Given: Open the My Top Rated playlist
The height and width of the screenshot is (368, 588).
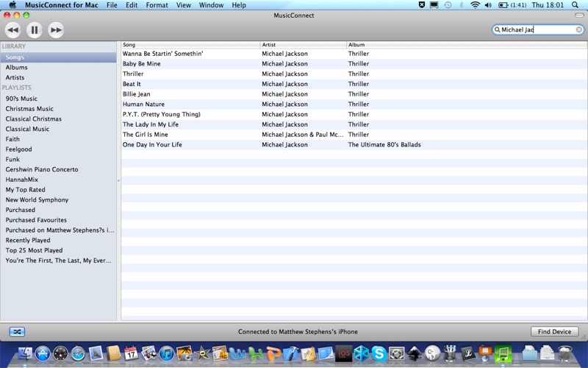Looking at the screenshot, I should tap(58, 190).
